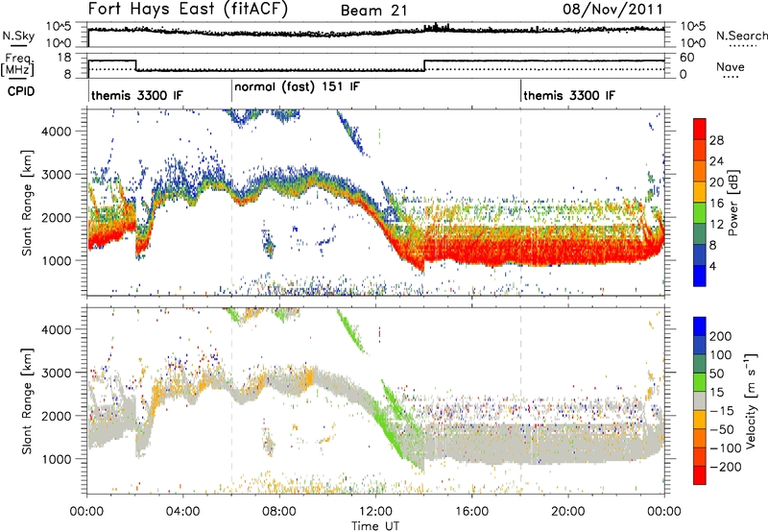The width and height of the screenshot is (768, 532).
Task: Click the blue bottom of the Power color bar
Action: (700, 276)
